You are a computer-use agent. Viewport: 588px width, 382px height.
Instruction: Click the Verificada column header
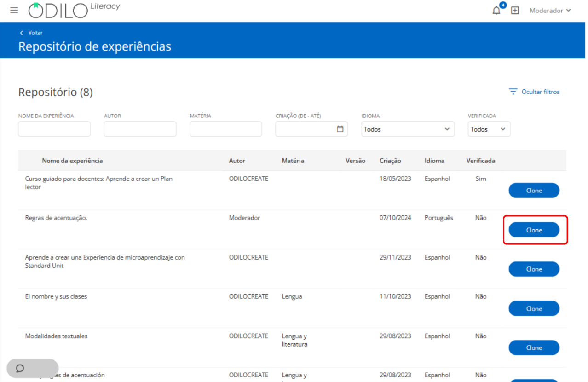click(481, 161)
